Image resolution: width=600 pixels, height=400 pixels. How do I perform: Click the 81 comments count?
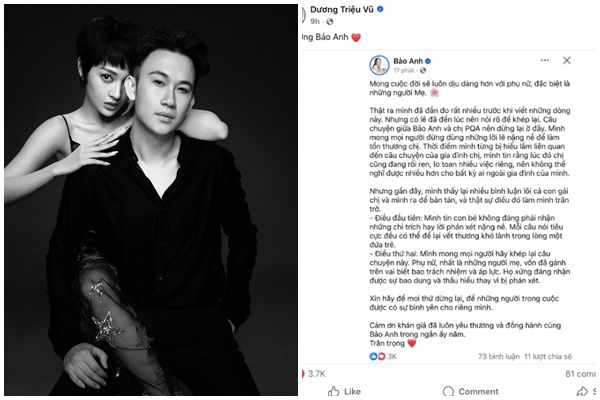pos(580,374)
